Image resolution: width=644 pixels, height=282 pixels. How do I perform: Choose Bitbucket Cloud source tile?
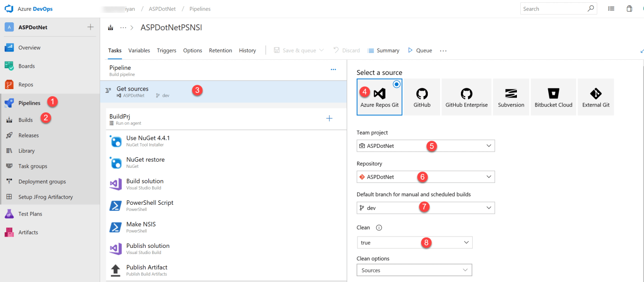coord(553,97)
